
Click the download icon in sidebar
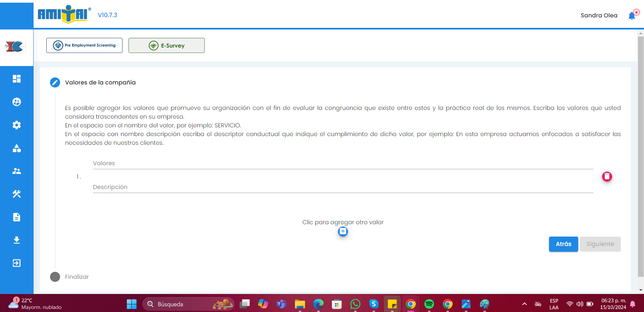pyautogui.click(x=16, y=240)
